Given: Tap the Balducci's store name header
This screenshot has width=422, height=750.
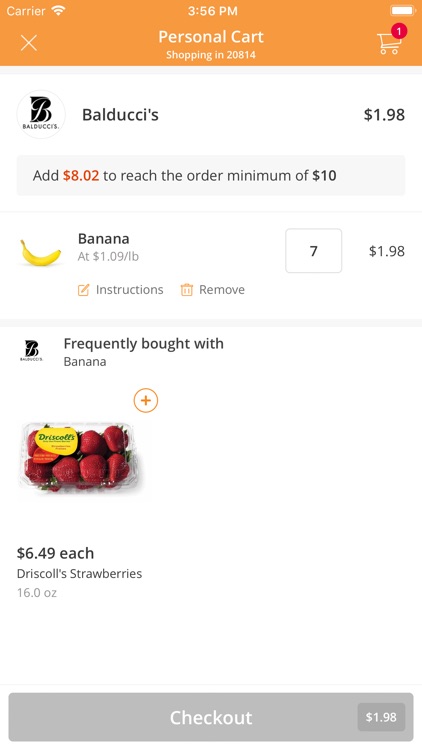Looking at the screenshot, I should (x=120, y=115).
